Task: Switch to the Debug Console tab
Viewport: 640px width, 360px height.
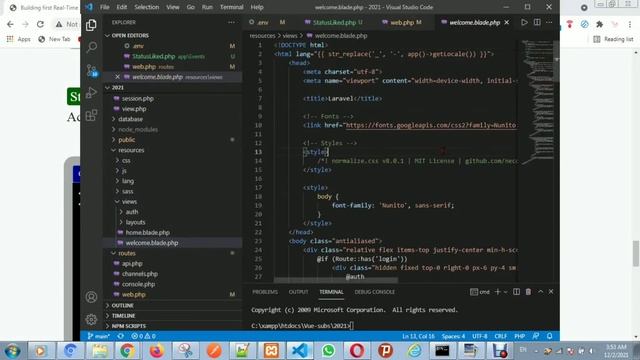Action: point(374,292)
